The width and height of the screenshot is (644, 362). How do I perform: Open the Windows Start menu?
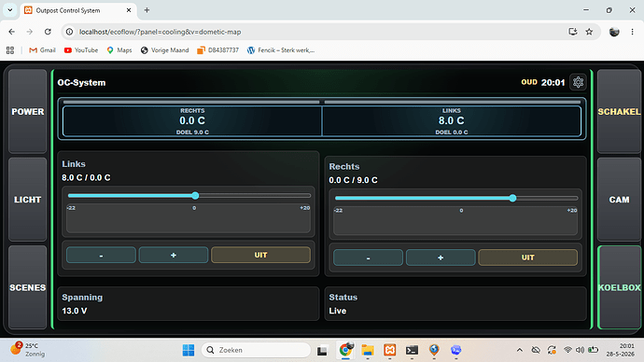tap(189, 350)
